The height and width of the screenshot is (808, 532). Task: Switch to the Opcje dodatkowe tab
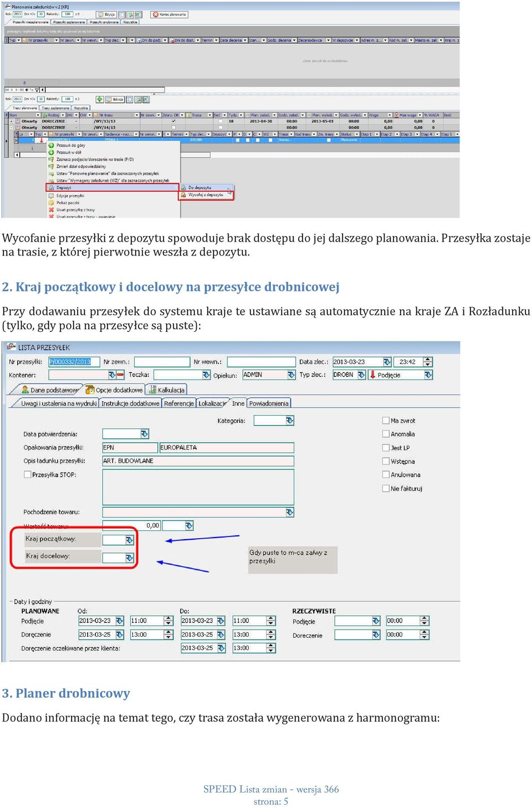click(x=114, y=390)
